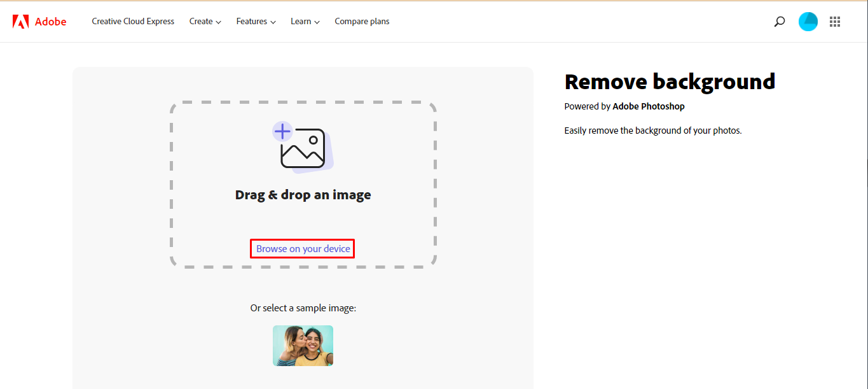
Task: Click the image upload icon with plus sign
Action: pyautogui.click(x=303, y=146)
